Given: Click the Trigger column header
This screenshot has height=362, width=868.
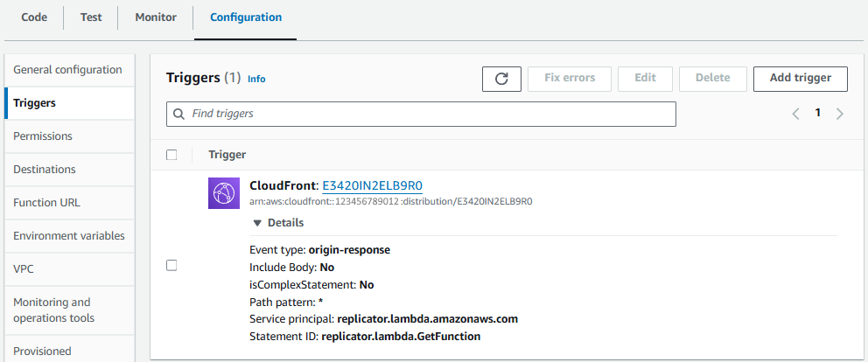Looking at the screenshot, I should coord(227,155).
